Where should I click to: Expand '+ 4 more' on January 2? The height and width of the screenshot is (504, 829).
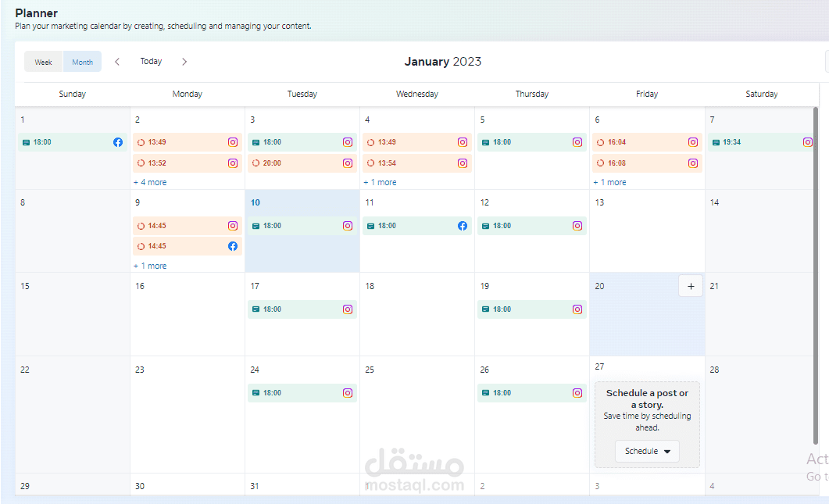(150, 182)
